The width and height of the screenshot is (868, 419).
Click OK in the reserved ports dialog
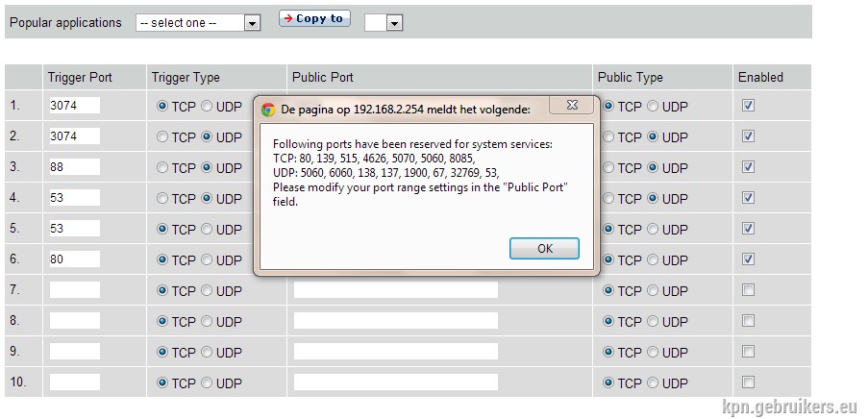point(545,249)
